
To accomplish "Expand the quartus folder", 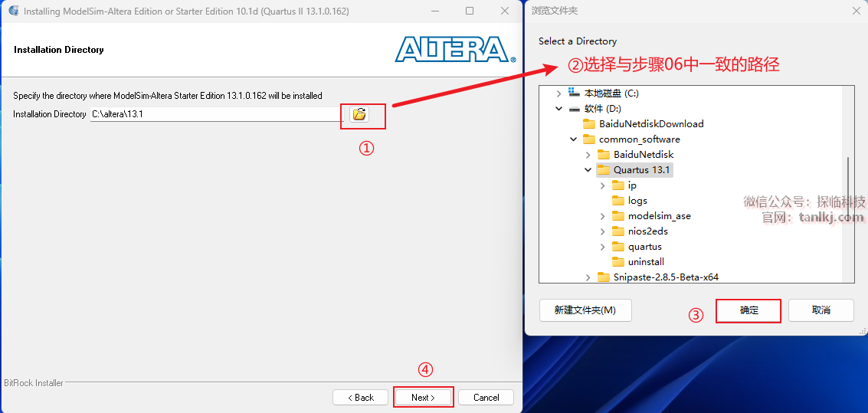I will (602, 247).
